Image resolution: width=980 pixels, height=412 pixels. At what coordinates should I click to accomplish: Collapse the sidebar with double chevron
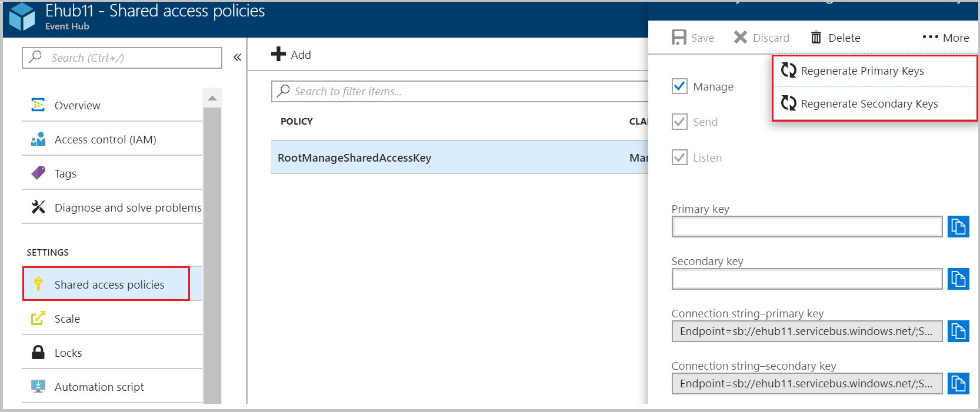[x=237, y=57]
